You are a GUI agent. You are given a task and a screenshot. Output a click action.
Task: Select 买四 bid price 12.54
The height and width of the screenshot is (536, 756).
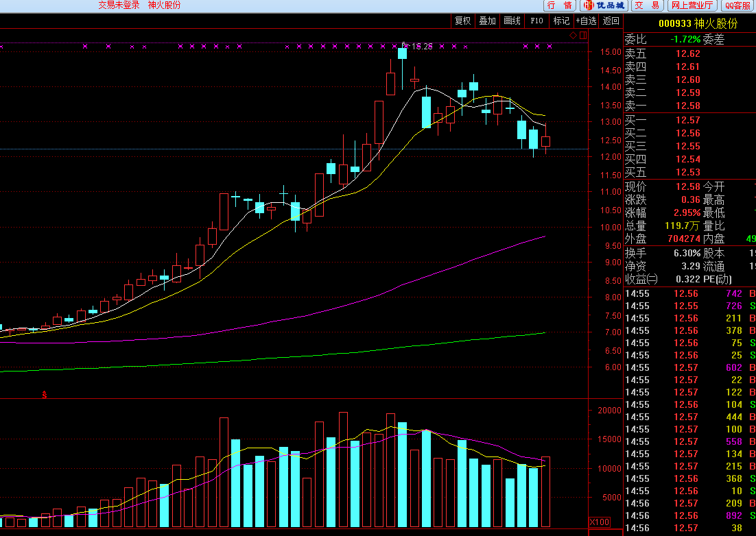tap(687, 159)
